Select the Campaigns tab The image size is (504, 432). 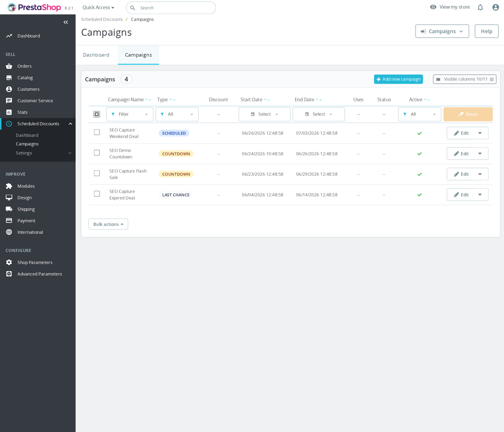[138, 55]
